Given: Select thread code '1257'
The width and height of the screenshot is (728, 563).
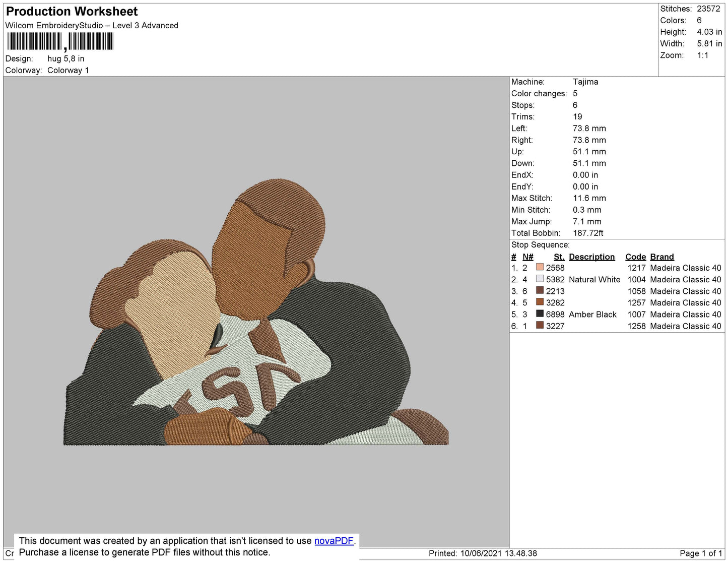Looking at the screenshot, I should pyautogui.click(x=636, y=302).
